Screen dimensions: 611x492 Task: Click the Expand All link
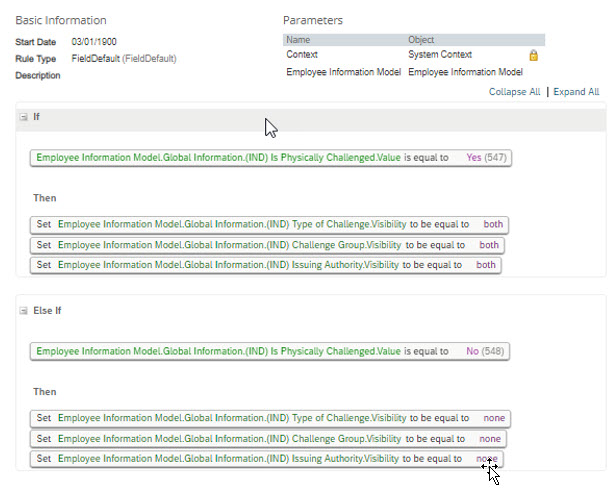point(576,92)
